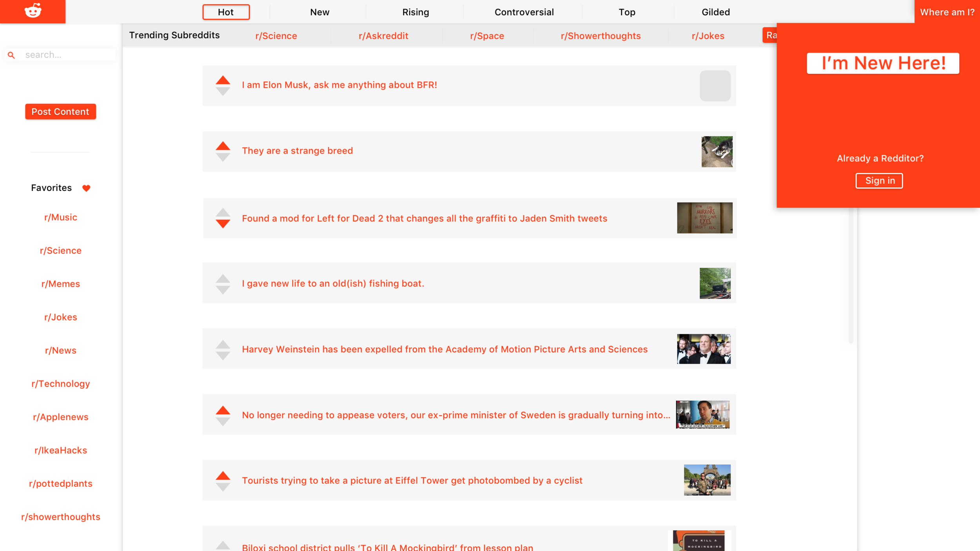Open trending subreddit r/Space
Screen dimensions: 980x551
click(487, 36)
